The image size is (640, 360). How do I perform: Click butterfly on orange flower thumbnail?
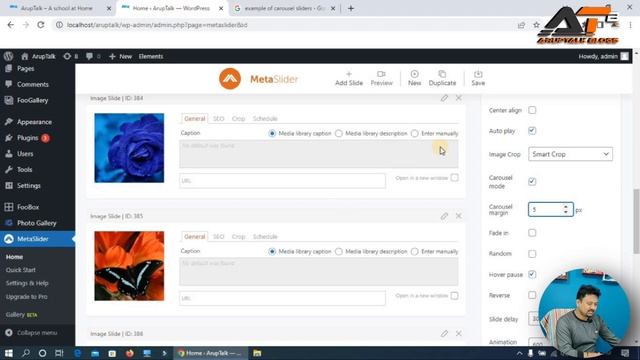[x=129, y=266]
